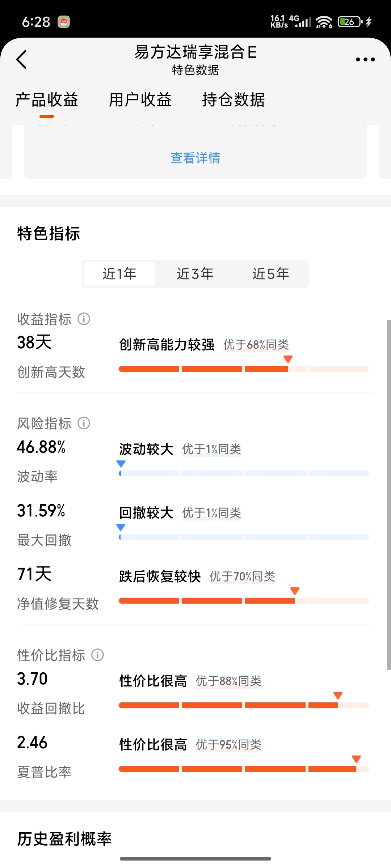Tap info icon beside 性价比指标
Image resolution: width=391 pixels, height=868 pixels.
pyautogui.click(x=97, y=655)
